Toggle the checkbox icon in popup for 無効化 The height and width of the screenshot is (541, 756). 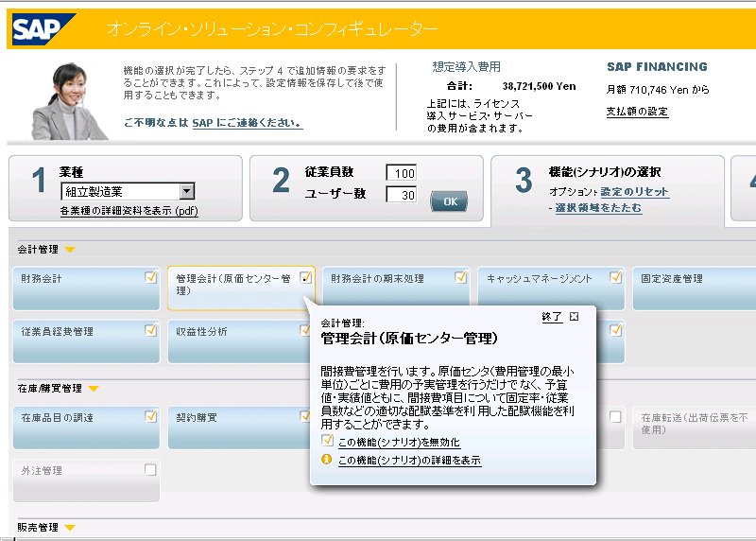coord(327,440)
